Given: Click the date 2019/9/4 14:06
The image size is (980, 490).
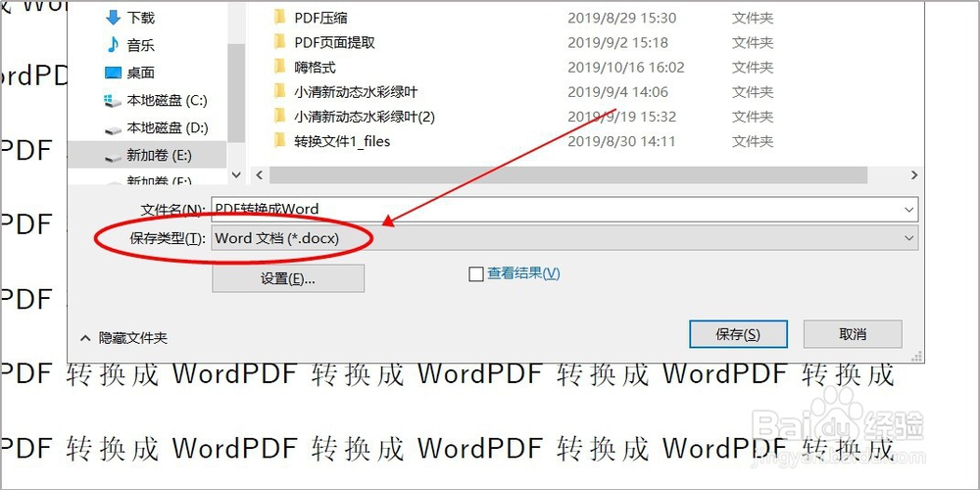Looking at the screenshot, I should (x=617, y=92).
